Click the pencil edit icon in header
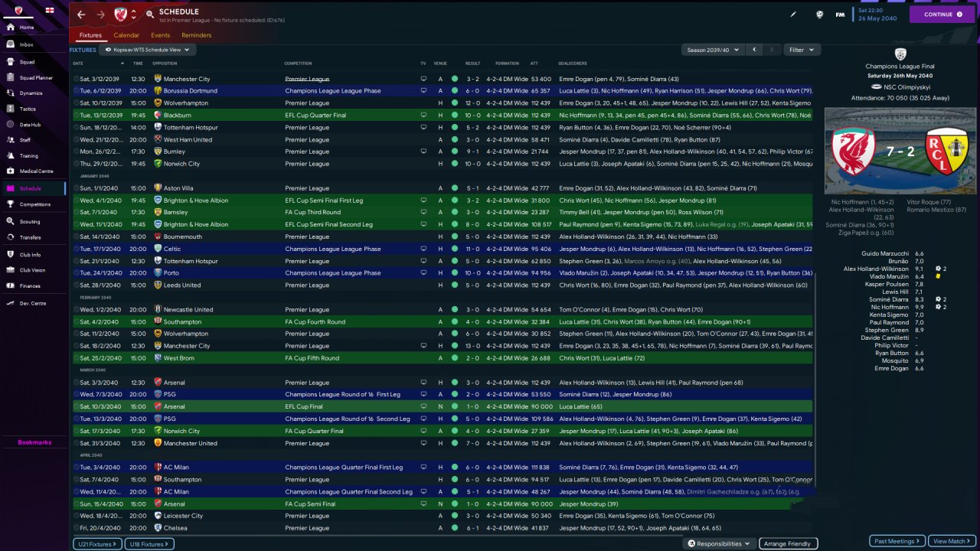980x551 pixels. pyautogui.click(x=793, y=14)
